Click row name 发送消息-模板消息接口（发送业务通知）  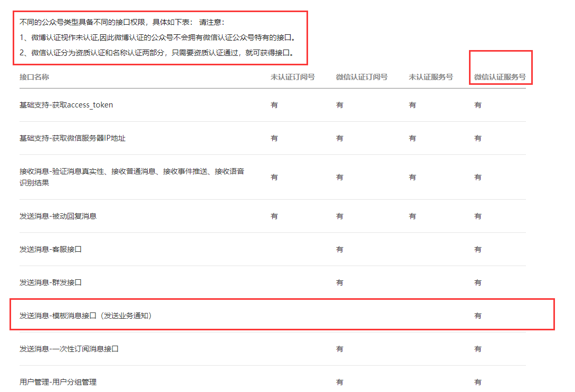pyautogui.click(x=85, y=316)
